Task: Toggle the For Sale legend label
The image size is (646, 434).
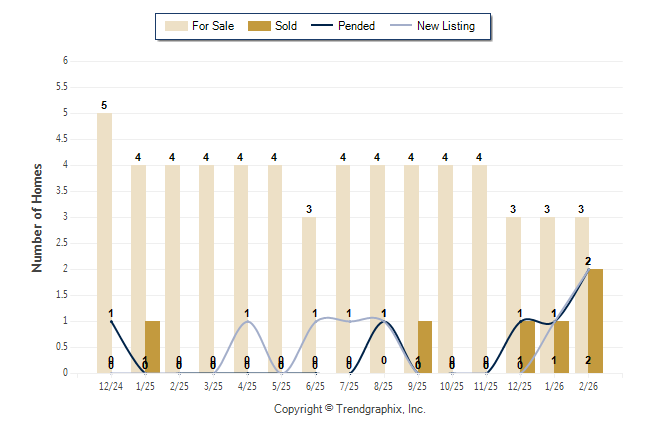Action: coord(212,26)
